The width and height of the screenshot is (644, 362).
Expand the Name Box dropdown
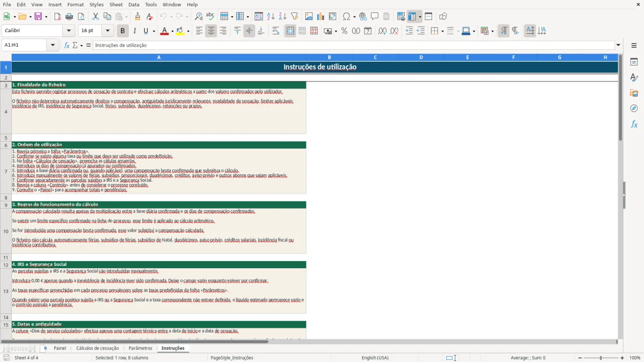click(53, 45)
